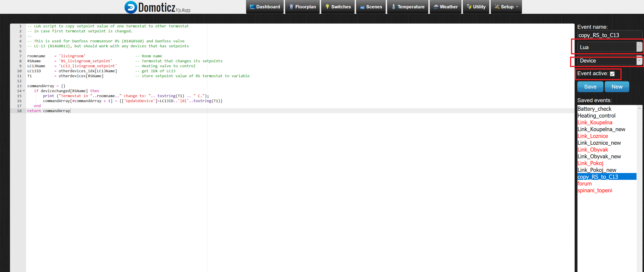The height and width of the screenshot is (272, 644).
Task: Expand the Setup menu
Action: (506, 7)
